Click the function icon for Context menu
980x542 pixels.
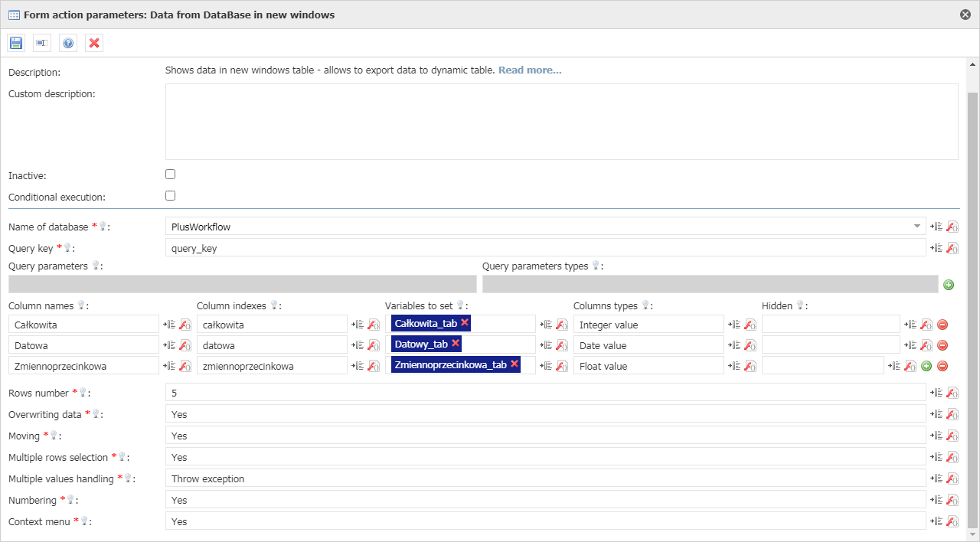click(x=952, y=521)
